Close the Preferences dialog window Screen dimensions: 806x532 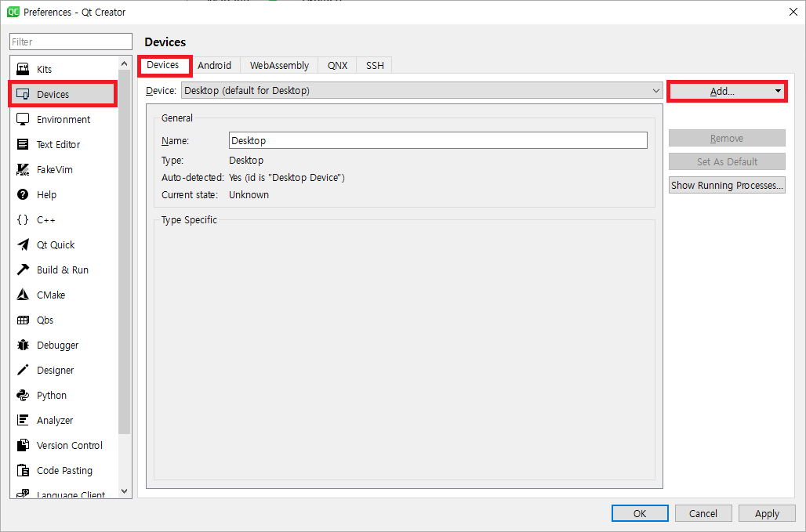click(793, 12)
